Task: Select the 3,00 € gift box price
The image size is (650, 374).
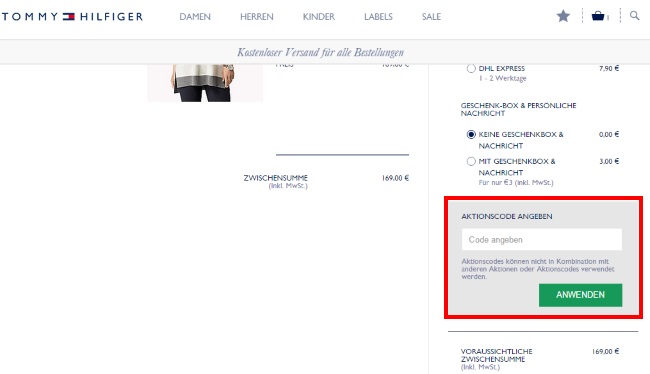Action: coord(609,161)
